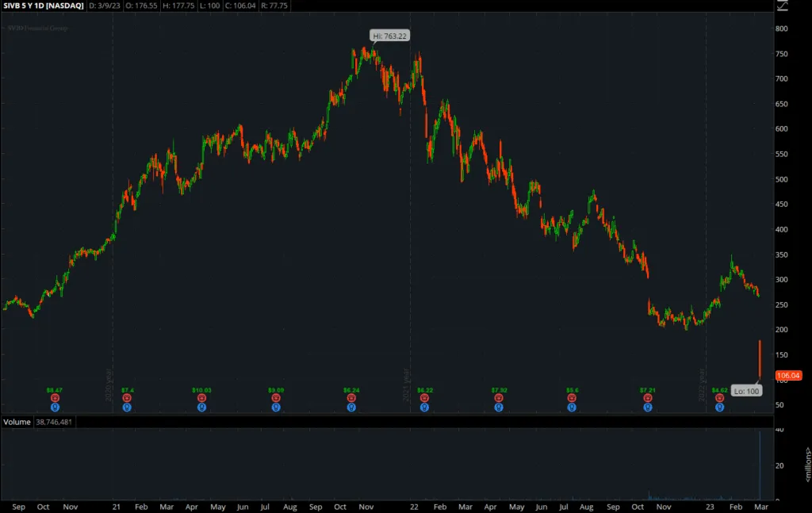
Task: Click the blue lightbulb icon under $6.24
Action: pos(351,406)
